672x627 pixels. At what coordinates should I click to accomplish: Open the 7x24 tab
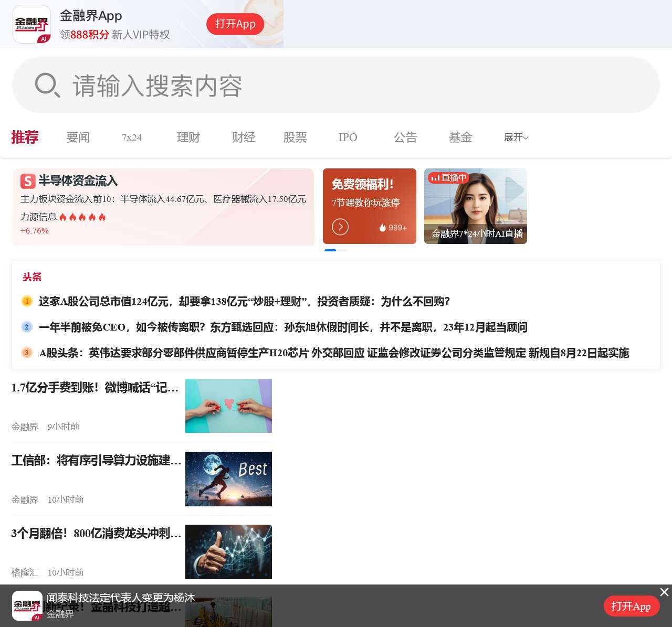(x=132, y=137)
